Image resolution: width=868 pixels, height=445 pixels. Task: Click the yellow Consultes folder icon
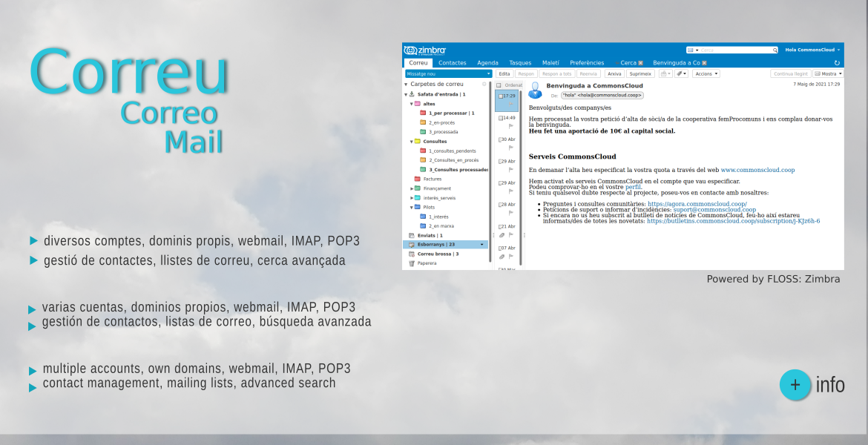tap(418, 142)
